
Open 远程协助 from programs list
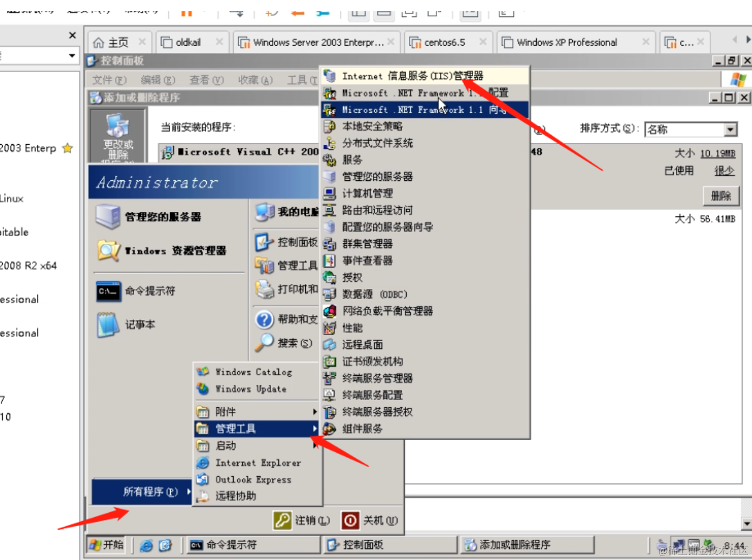pos(257,496)
